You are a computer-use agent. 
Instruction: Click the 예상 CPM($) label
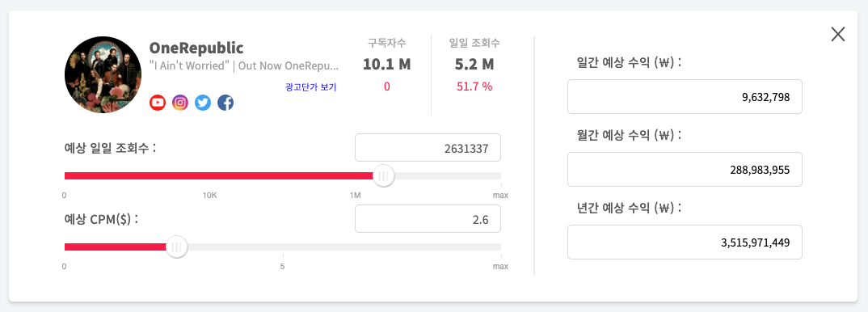101,219
